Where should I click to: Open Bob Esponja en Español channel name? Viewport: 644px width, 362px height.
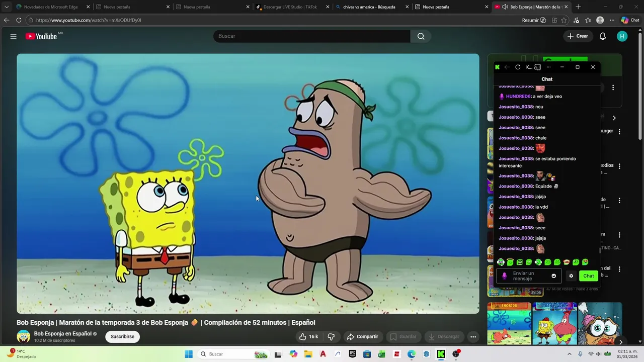tap(63, 334)
